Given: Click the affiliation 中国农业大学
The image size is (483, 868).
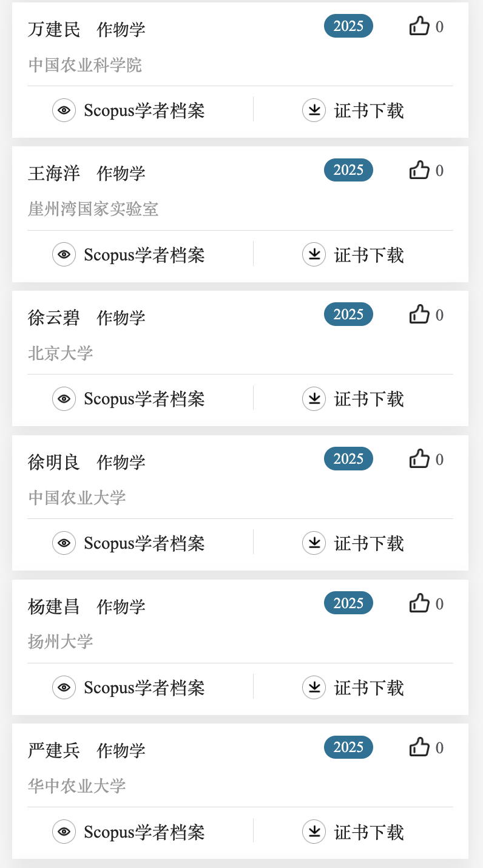Looking at the screenshot, I should tap(77, 498).
